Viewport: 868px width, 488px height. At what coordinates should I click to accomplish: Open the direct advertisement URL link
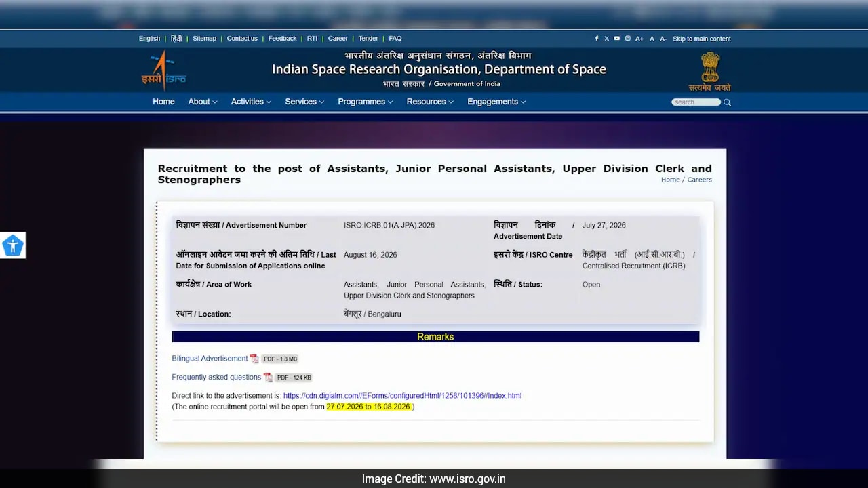pyautogui.click(x=402, y=396)
